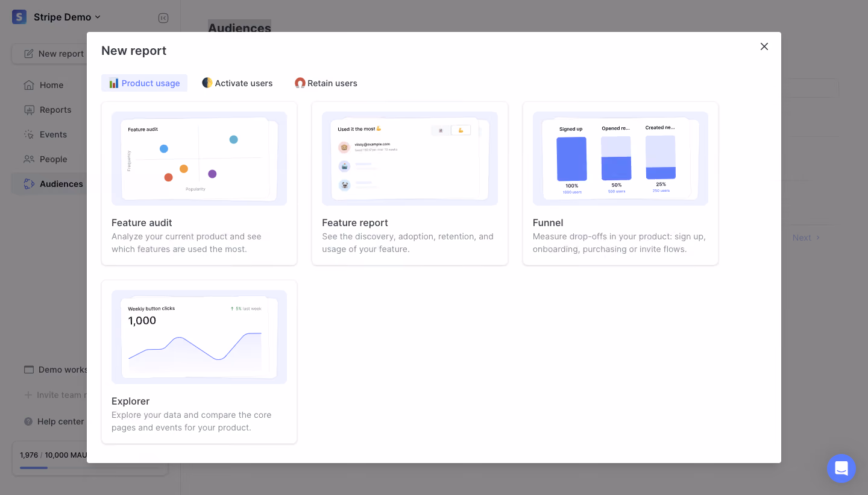This screenshot has height=495, width=868.
Task: Collapse the sidebar with the toggle icon
Action: point(163,18)
